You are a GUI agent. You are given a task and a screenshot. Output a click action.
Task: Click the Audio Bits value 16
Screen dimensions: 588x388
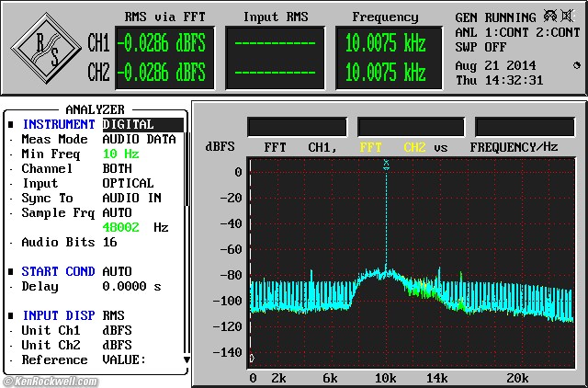109,242
